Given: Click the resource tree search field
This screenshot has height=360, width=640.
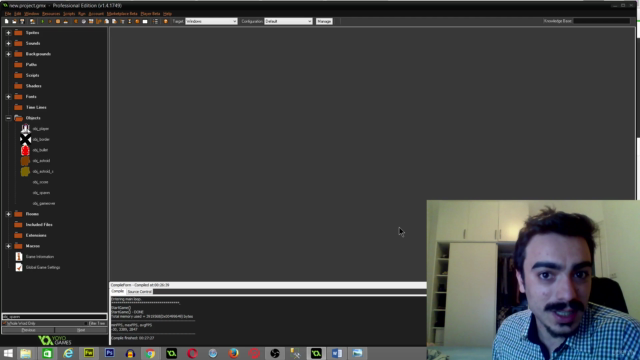Looking at the screenshot, I should click(x=54, y=316).
